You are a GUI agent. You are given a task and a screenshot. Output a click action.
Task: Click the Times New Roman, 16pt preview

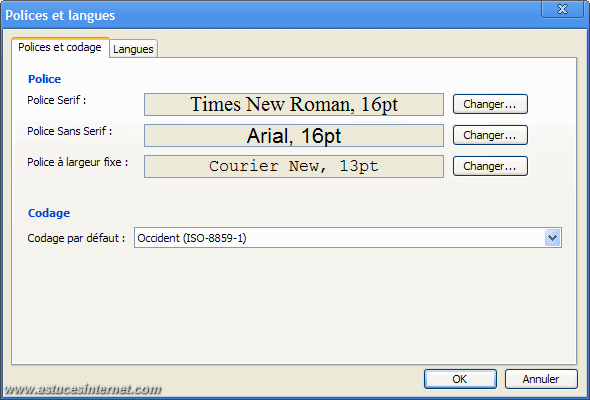(x=293, y=104)
